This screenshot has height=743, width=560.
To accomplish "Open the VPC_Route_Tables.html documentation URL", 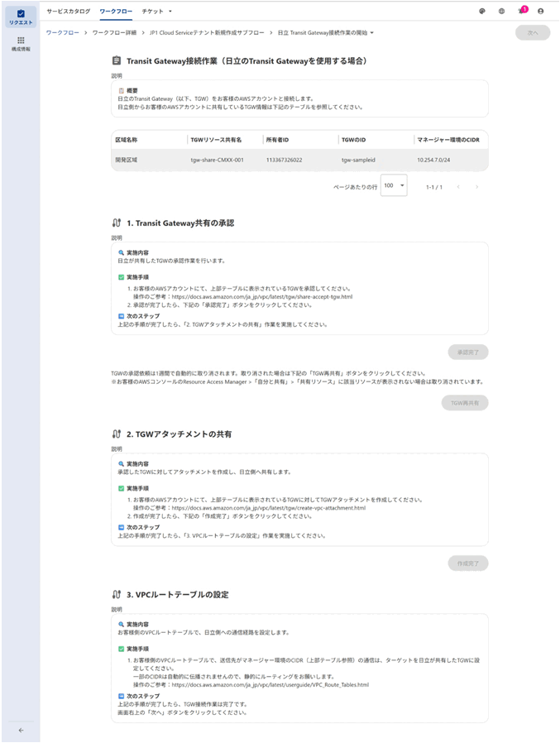I will pos(270,685).
